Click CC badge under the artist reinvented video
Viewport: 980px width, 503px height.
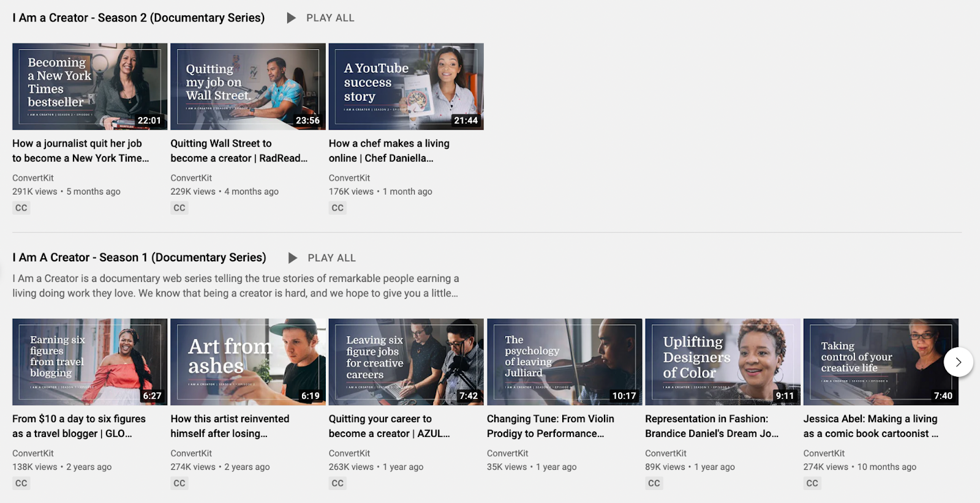click(179, 483)
